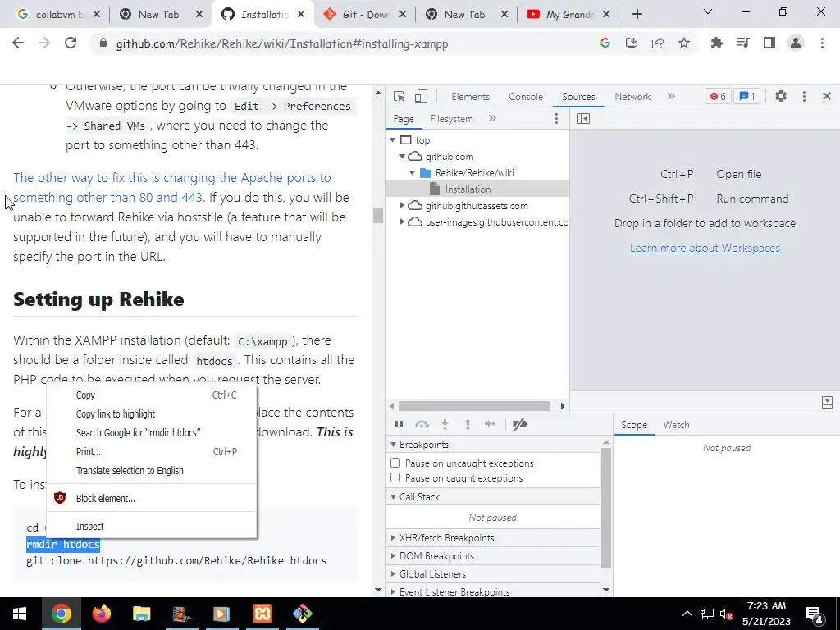Open the DevTools Settings gear

[x=781, y=97]
